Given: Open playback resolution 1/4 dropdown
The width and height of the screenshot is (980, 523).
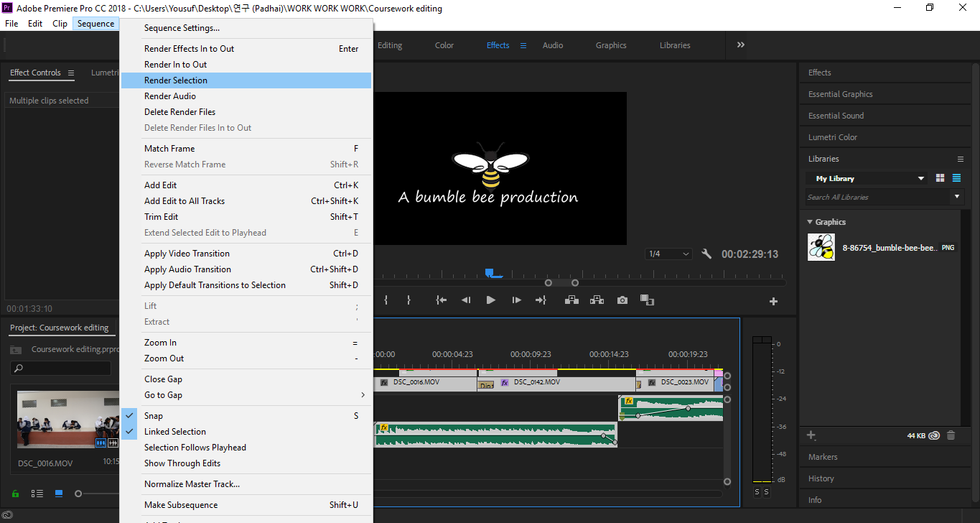Looking at the screenshot, I should pos(668,254).
